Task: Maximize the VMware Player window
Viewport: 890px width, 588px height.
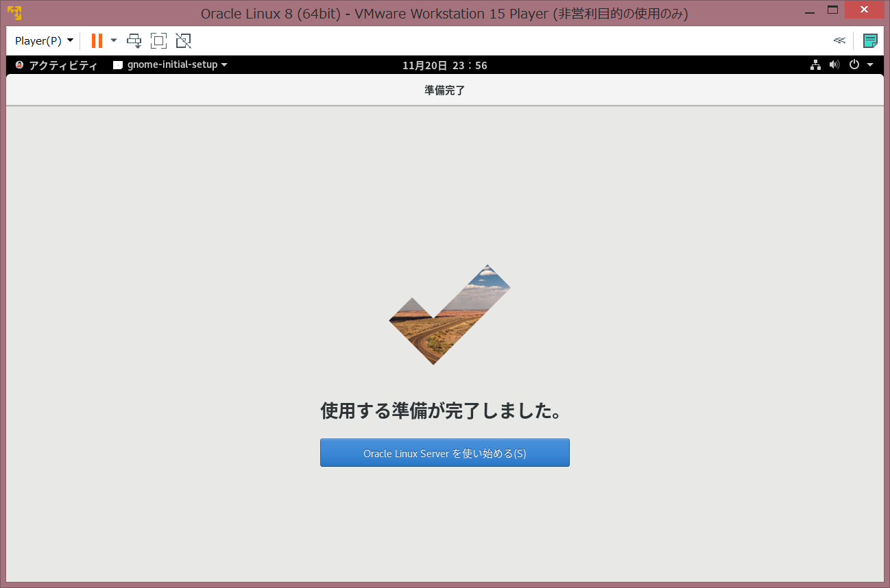Action: pyautogui.click(x=833, y=10)
